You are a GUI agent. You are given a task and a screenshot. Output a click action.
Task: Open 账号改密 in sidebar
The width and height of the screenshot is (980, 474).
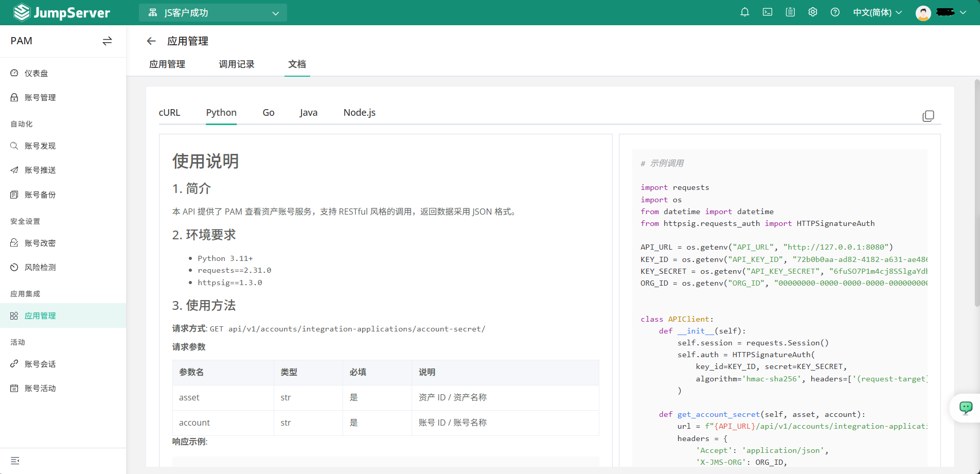[x=63, y=243]
